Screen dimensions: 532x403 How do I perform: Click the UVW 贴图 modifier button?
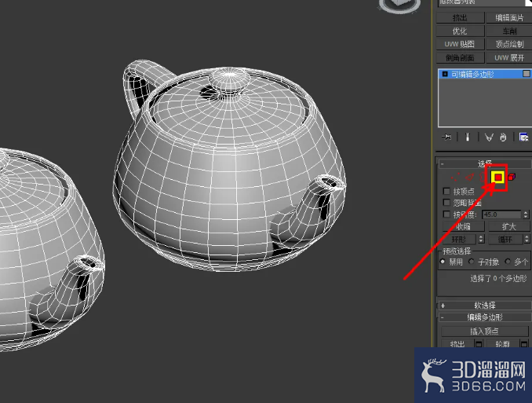tap(460, 44)
